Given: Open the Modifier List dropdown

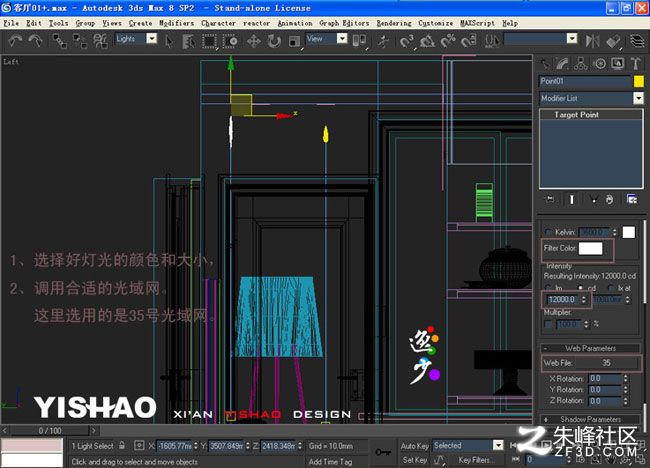Looking at the screenshot, I should (x=638, y=98).
